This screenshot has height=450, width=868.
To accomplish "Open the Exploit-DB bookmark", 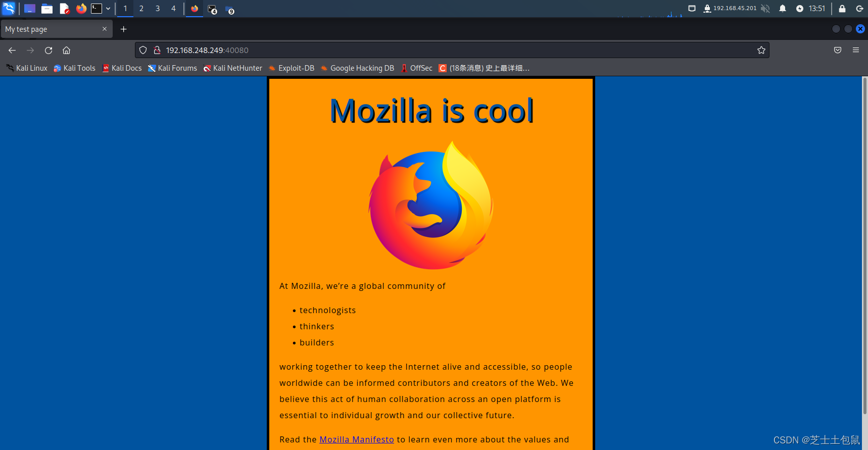I will pos(292,68).
